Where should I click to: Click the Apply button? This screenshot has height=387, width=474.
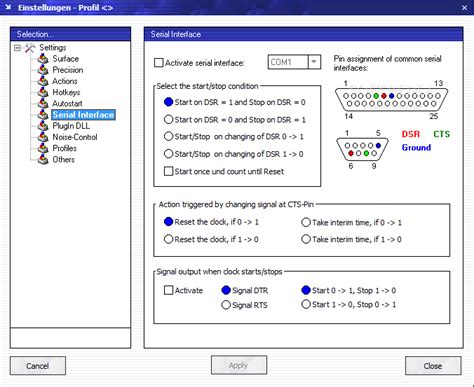[239, 365]
